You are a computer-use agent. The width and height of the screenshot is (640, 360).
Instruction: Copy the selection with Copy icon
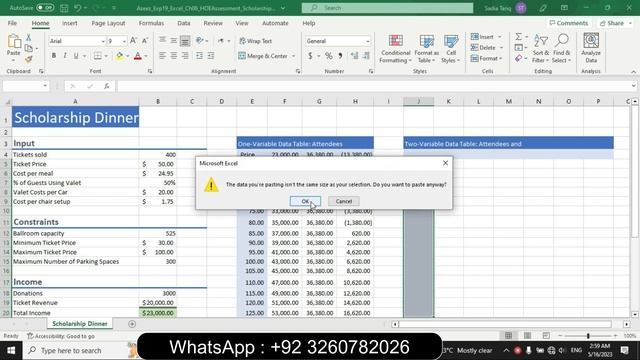click(29, 48)
